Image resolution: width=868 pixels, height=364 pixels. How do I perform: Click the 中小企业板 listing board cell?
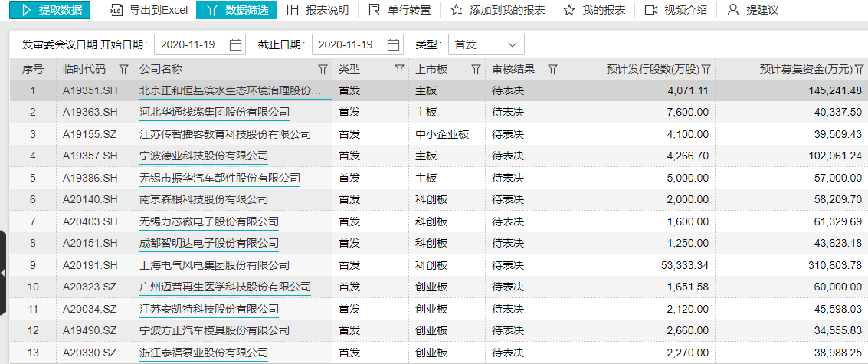click(442, 134)
